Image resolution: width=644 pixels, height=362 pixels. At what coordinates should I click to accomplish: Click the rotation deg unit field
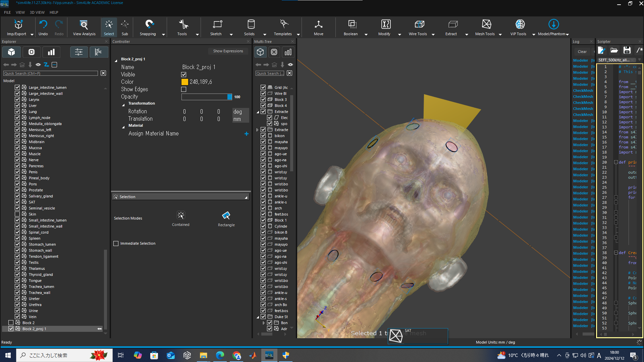pos(240,112)
